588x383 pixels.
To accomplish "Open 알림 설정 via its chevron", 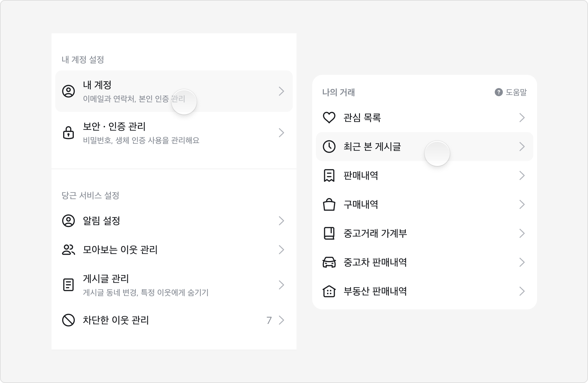I will (x=281, y=221).
